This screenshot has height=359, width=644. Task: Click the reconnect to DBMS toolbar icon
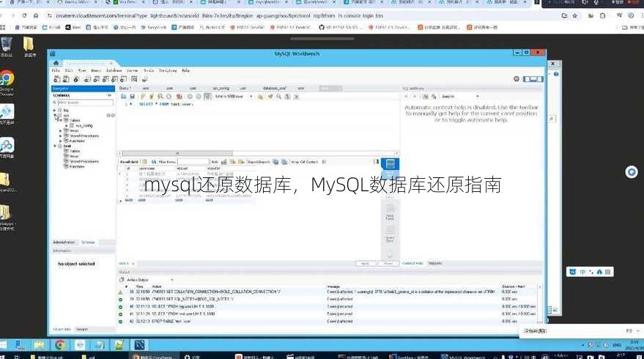tap(144, 79)
